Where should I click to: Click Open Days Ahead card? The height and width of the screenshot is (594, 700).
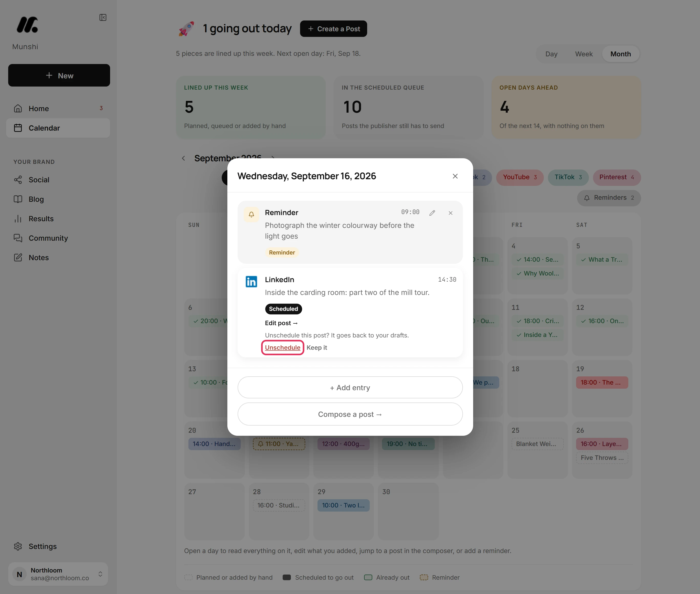(x=566, y=107)
